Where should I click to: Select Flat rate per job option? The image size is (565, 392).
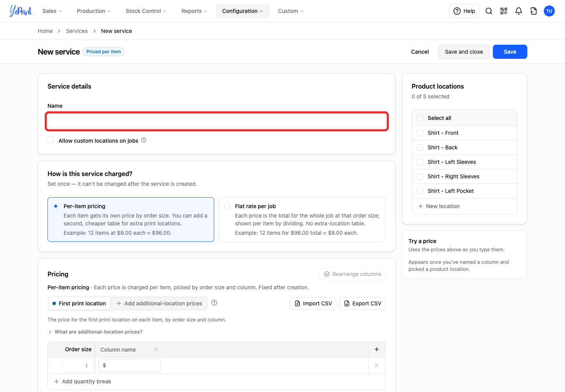tap(227, 206)
